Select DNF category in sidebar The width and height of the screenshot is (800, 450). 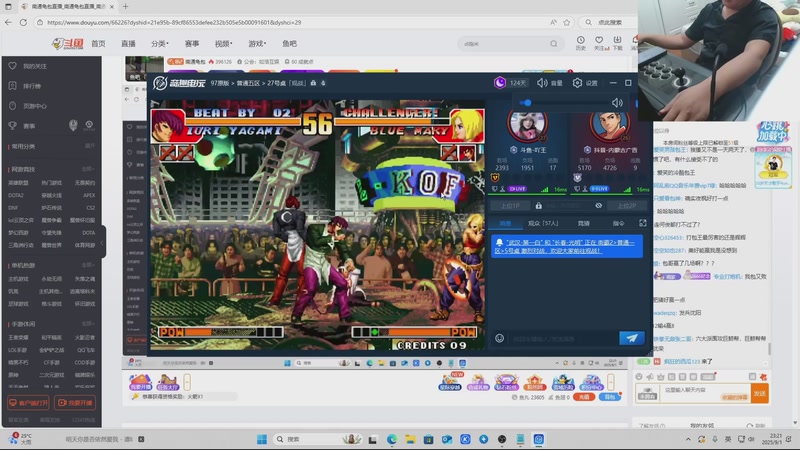click(x=13, y=208)
